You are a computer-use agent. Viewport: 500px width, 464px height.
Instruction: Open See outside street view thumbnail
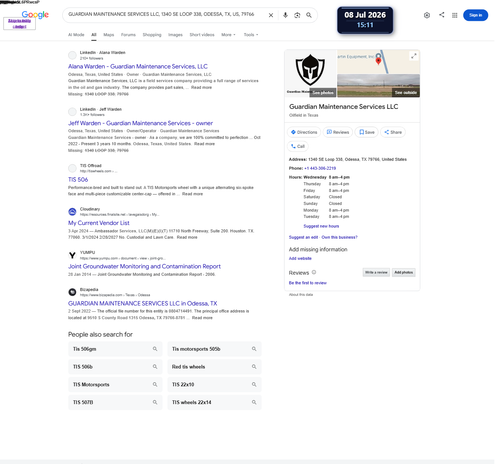click(x=378, y=86)
